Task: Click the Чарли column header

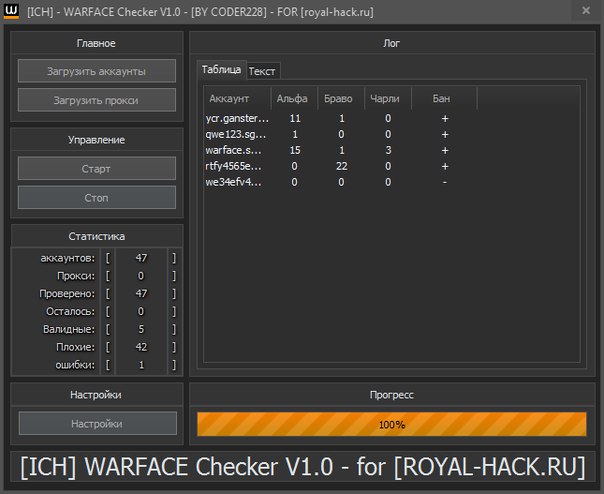Action: point(388,99)
